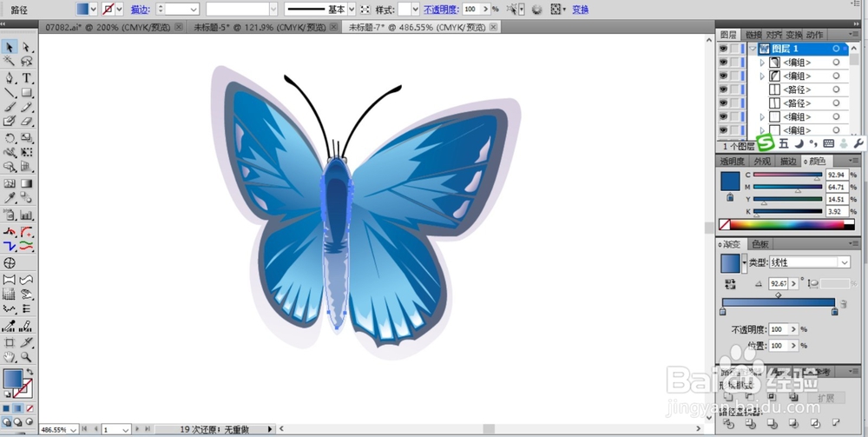Image resolution: width=868 pixels, height=437 pixels.
Task: Set the paint mode to Gradient
Action: tap(18, 408)
